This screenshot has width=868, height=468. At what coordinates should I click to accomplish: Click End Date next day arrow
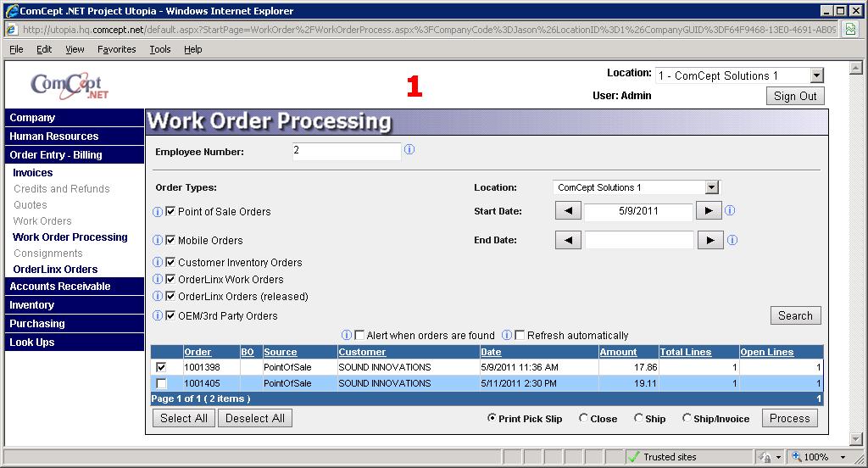pyautogui.click(x=709, y=240)
